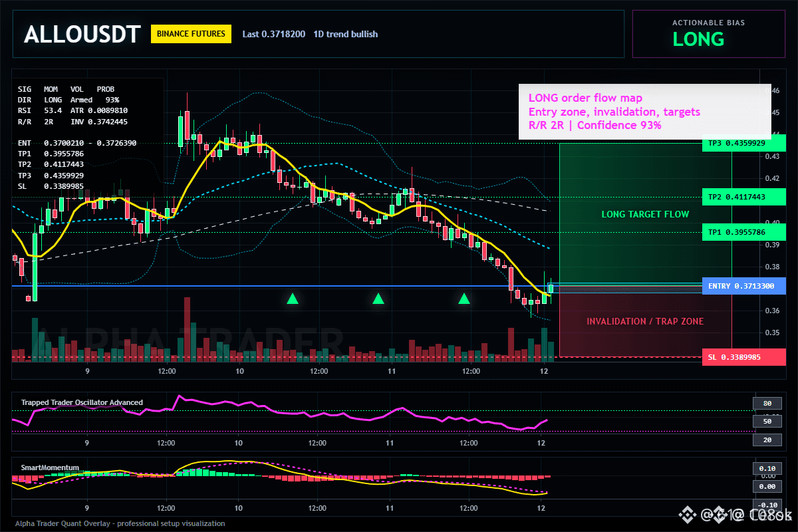Click the TP1 0.3955786 price tag on axis
This screenshot has height=532, width=798.
745,232
